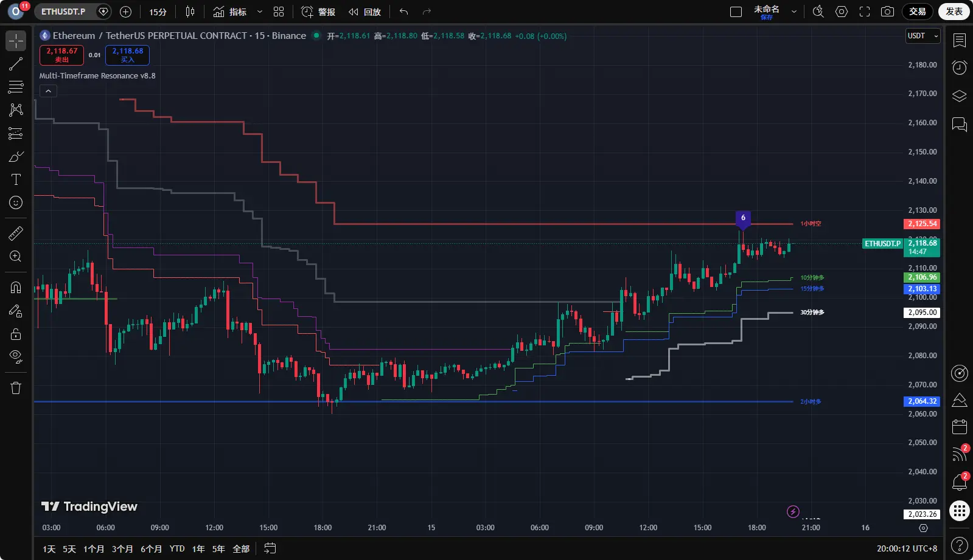This screenshot has height=560, width=973.
Task: Open the chart patterns tool group
Action: 16,110
